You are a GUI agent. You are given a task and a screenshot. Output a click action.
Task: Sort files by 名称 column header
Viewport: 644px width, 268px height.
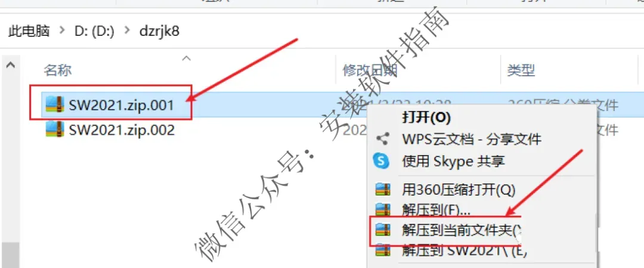57,70
